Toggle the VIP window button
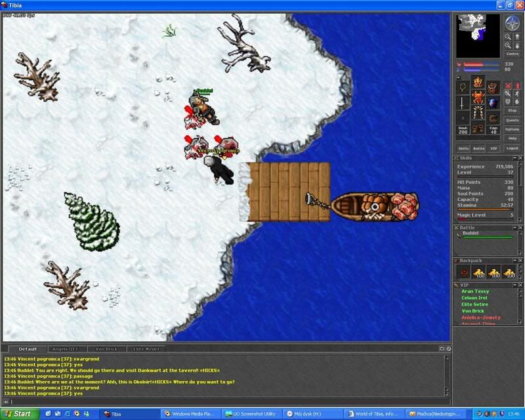The image size is (525, 420). [x=493, y=148]
